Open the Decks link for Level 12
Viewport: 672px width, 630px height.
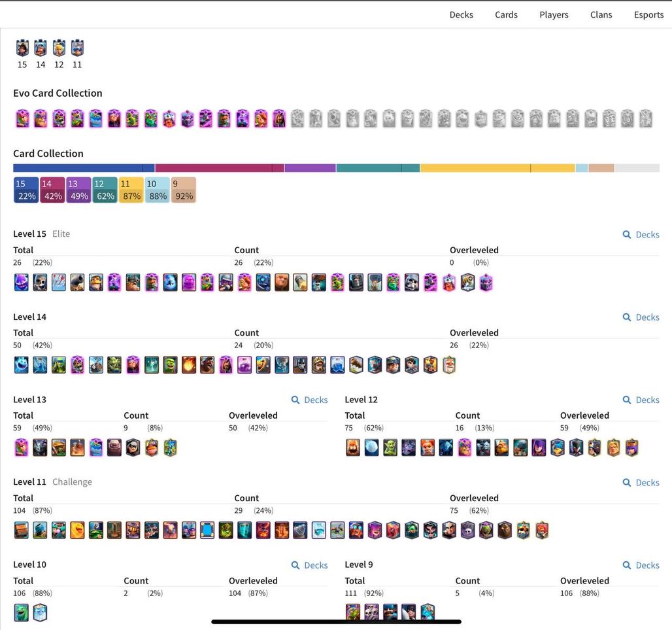(641, 400)
